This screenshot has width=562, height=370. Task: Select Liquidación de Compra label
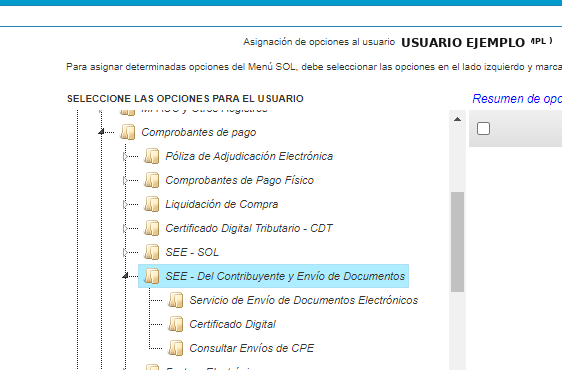tap(222, 204)
